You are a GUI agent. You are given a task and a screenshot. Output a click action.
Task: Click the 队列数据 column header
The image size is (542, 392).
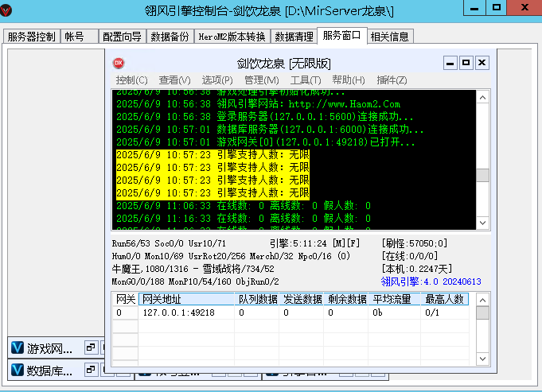tap(257, 299)
